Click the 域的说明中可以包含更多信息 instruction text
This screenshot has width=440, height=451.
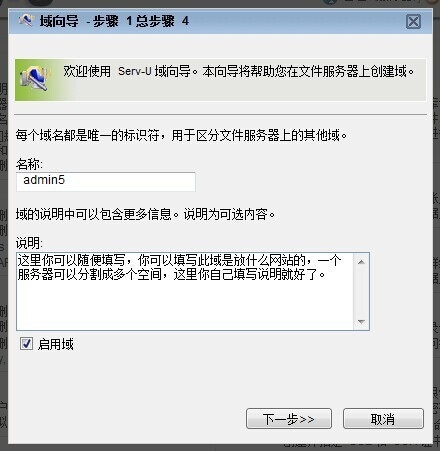tap(145, 214)
